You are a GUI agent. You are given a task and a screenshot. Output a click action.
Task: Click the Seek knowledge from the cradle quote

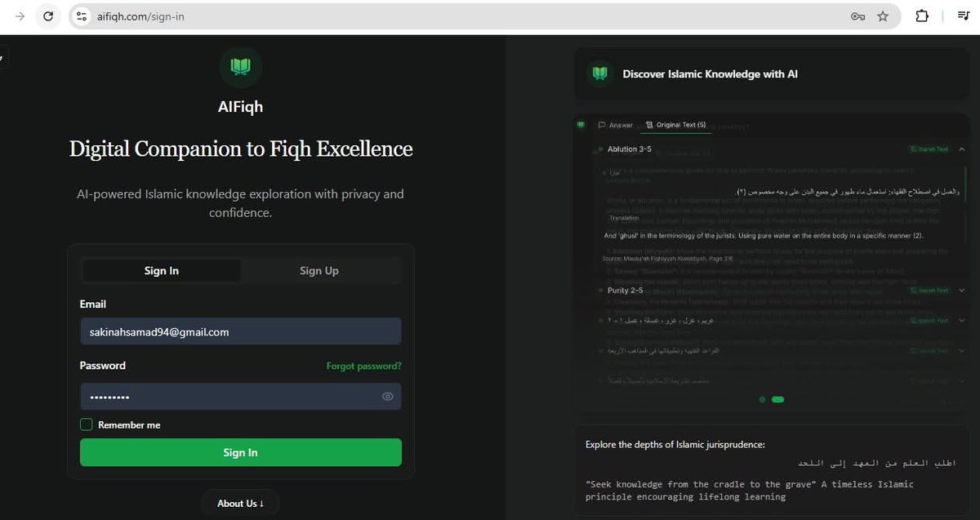(x=750, y=490)
